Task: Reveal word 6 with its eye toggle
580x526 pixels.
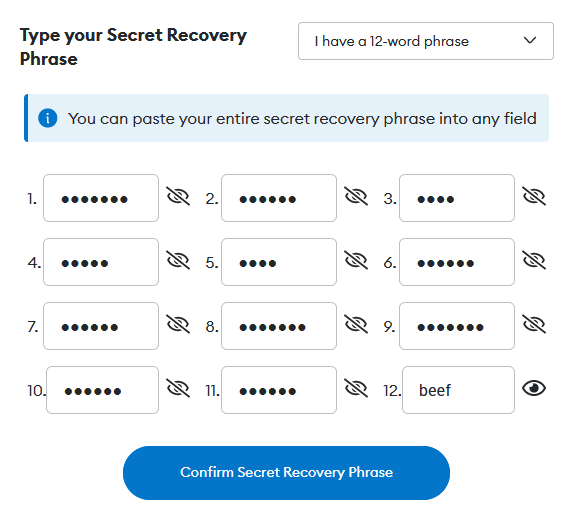Action: [534, 260]
